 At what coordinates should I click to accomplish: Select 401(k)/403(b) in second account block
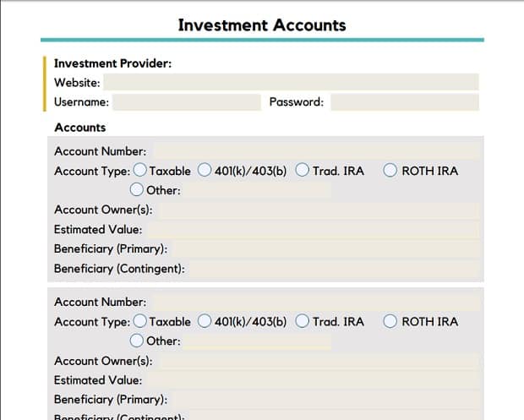click(205, 321)
